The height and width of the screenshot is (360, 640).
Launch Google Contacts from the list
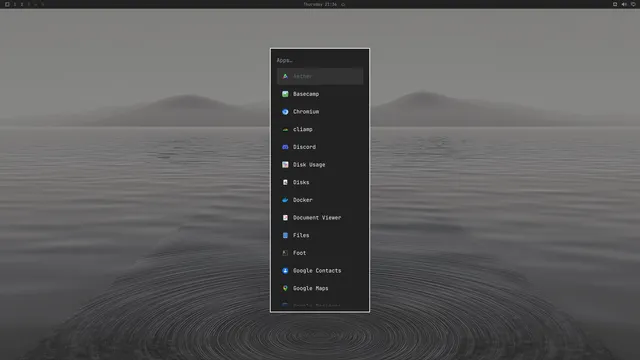(x=320, y=271)
